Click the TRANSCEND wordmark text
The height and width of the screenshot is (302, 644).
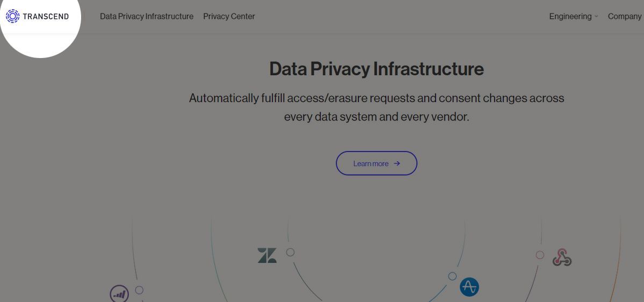[46, 17]
